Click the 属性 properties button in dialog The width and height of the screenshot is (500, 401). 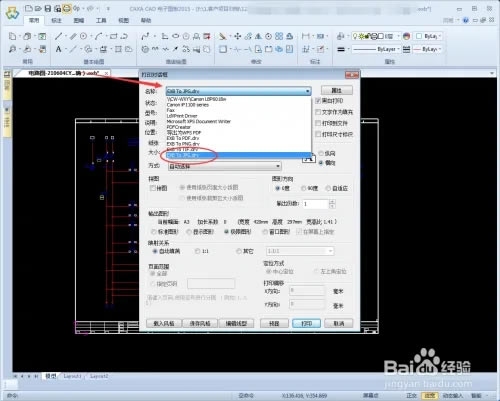[337, 90]
